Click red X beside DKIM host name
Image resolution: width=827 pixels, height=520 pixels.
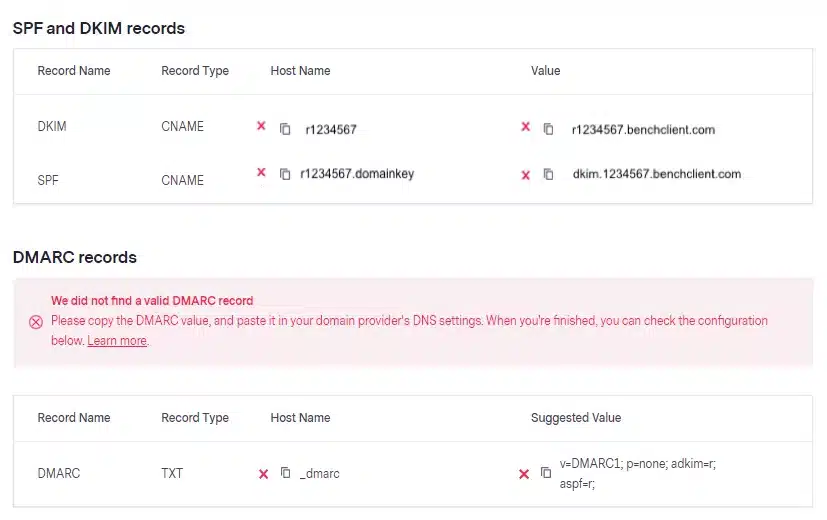coord(261,127)
